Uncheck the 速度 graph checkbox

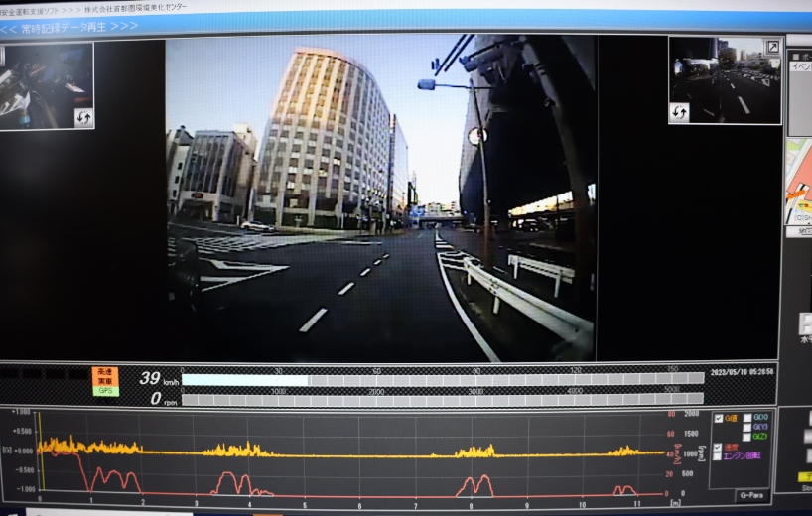point(718,448)
